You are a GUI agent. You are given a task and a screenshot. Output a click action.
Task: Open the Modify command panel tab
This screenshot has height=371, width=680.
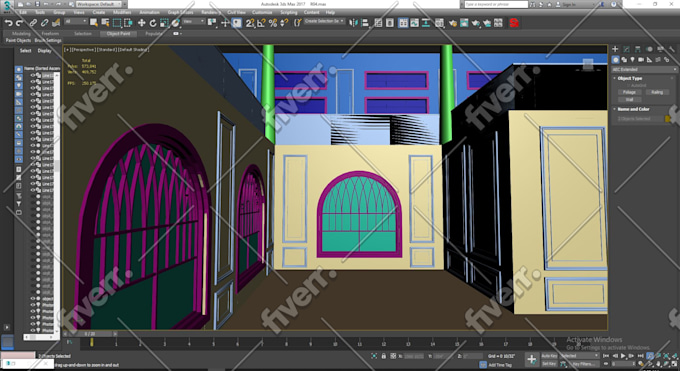[x=626, y=49]
